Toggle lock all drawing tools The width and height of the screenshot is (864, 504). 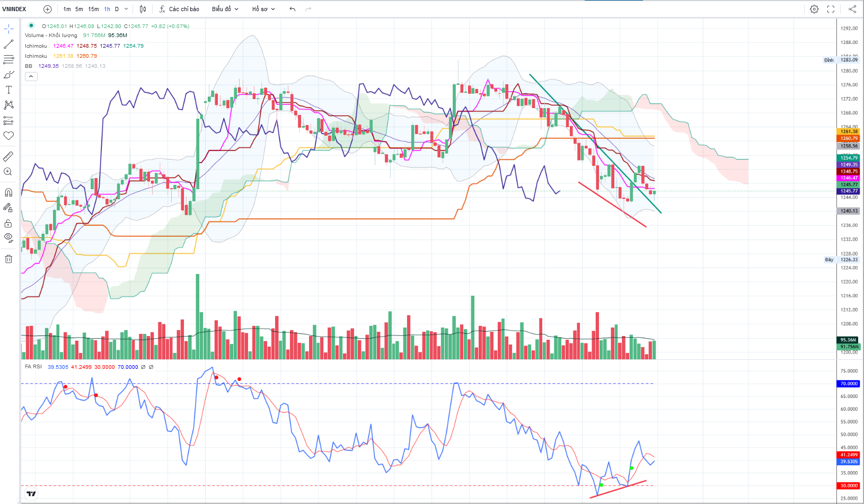[8, 223]
